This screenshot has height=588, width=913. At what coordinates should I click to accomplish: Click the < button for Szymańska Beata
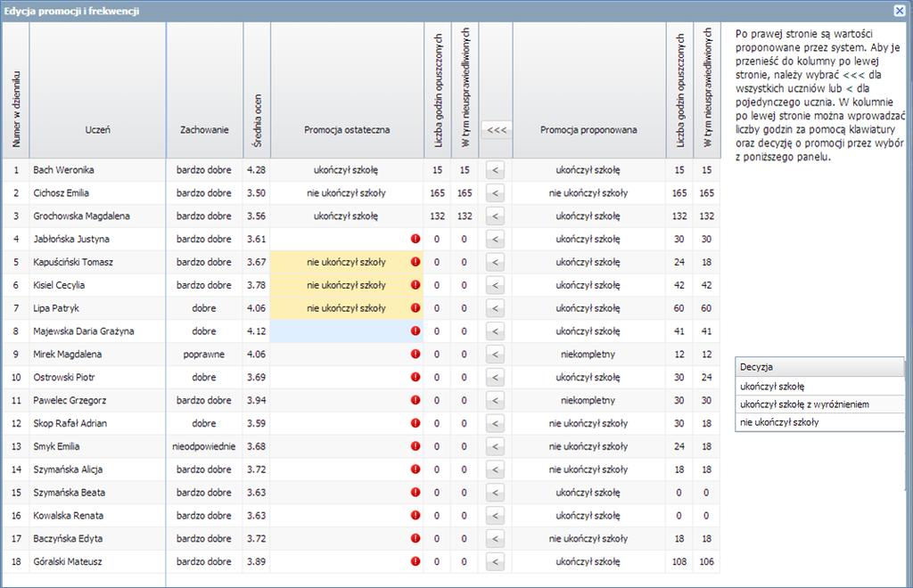[x=495, y=493]
